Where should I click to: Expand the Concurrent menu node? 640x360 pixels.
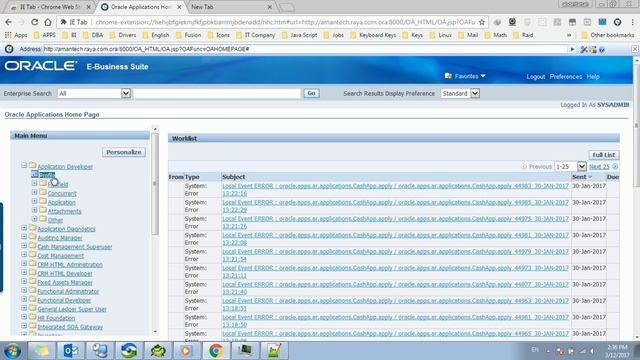(35, 193)
